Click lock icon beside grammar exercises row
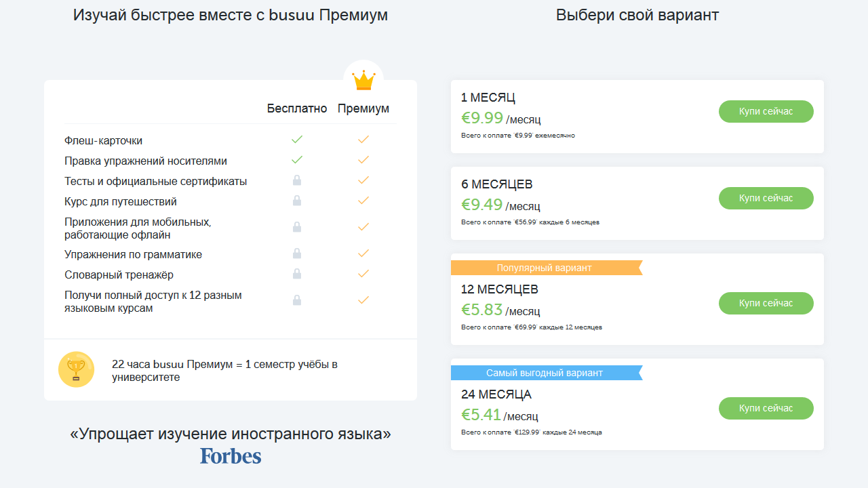Viewport: 868px width, 488px height. pyautogui.click(x=296, y=253)
